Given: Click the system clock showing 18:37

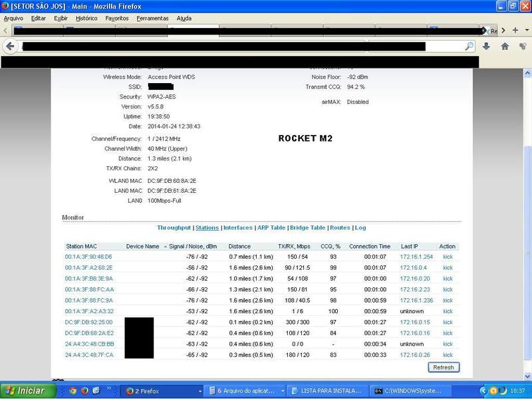Looking at the screenshot, I should tap(517, 391).
